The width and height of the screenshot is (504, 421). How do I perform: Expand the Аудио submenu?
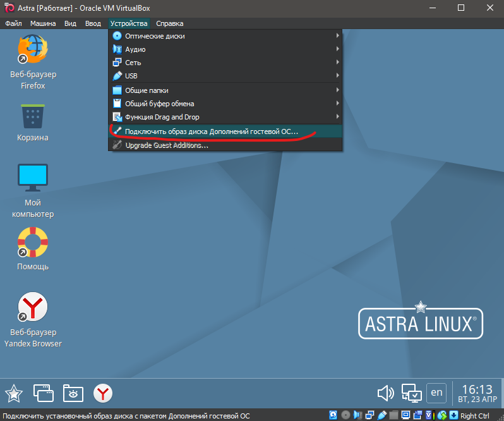(225, 49)
